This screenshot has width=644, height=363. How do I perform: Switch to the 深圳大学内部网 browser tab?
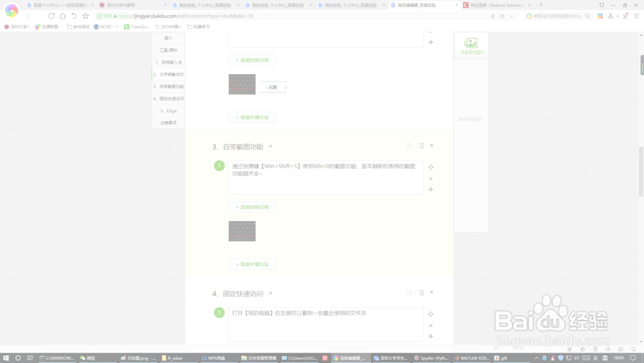pos(133,5)
